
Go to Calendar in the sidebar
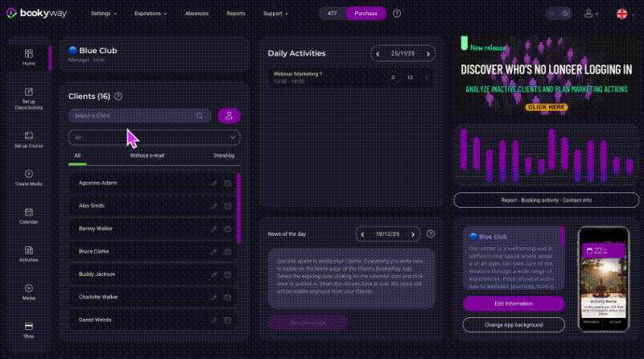pyautogui.click(x=29, y=215)
